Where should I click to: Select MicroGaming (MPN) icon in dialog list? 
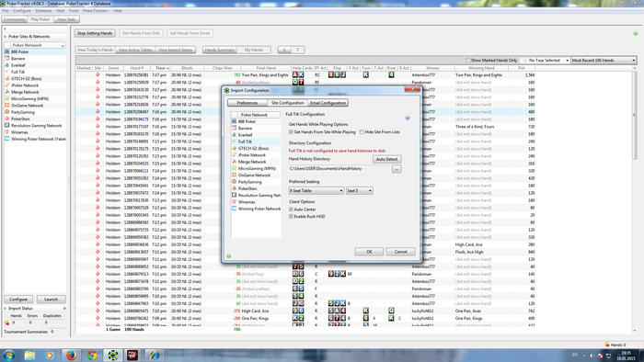[x=234, y=168]
